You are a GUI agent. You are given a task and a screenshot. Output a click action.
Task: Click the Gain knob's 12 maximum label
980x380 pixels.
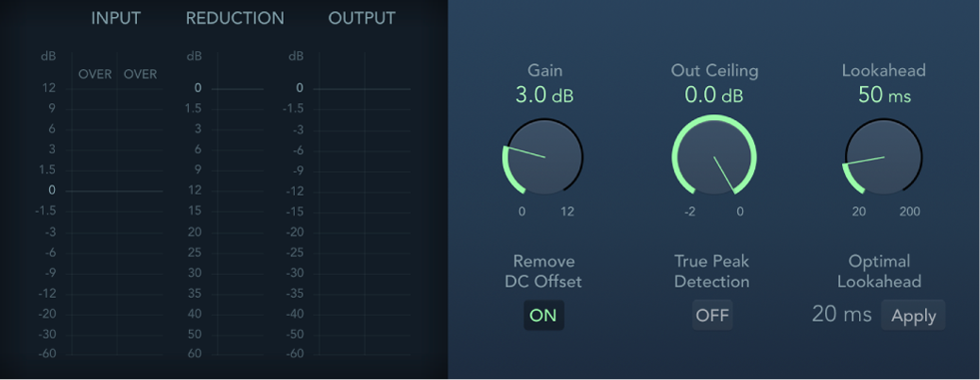pyautogui.click(x=567, y=212)
